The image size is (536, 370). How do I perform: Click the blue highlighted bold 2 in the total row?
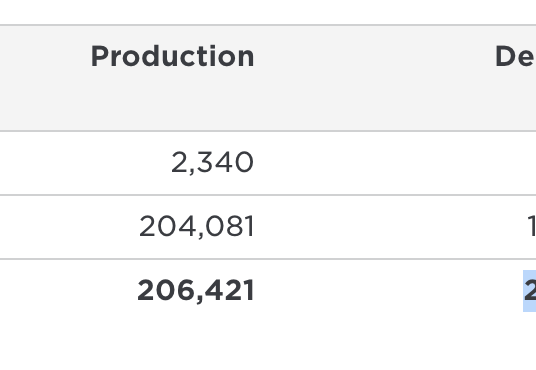530,291
